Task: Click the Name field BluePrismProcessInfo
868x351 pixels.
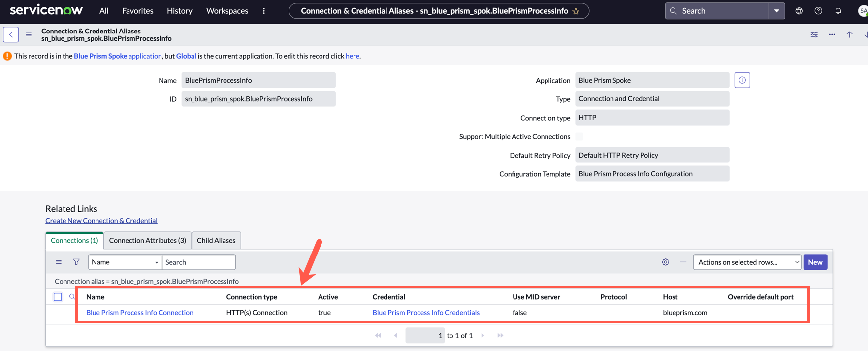Action: 258,80
